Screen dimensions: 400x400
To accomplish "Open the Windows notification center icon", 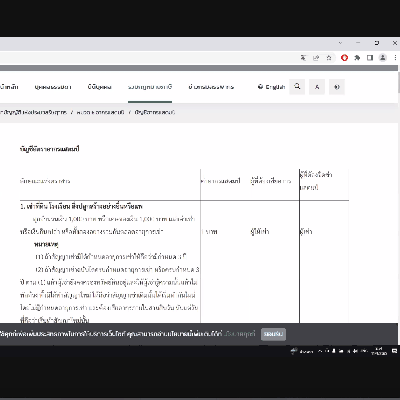I will point(394,351).
